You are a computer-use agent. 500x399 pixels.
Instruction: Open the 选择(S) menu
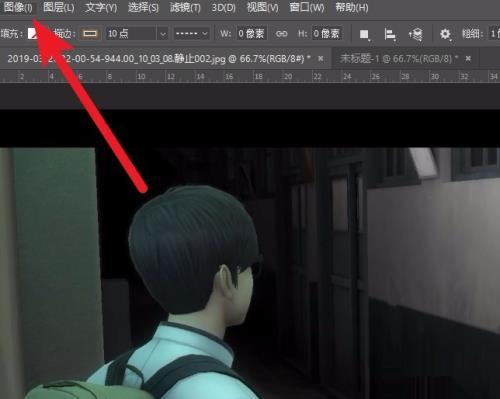tap(143, 7)
